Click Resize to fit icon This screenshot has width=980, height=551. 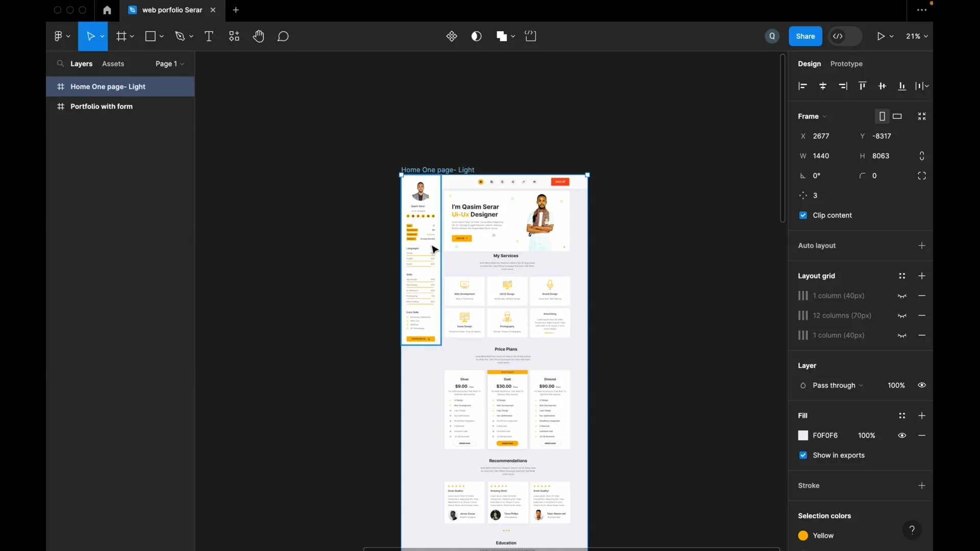click(x=922, y=116)
